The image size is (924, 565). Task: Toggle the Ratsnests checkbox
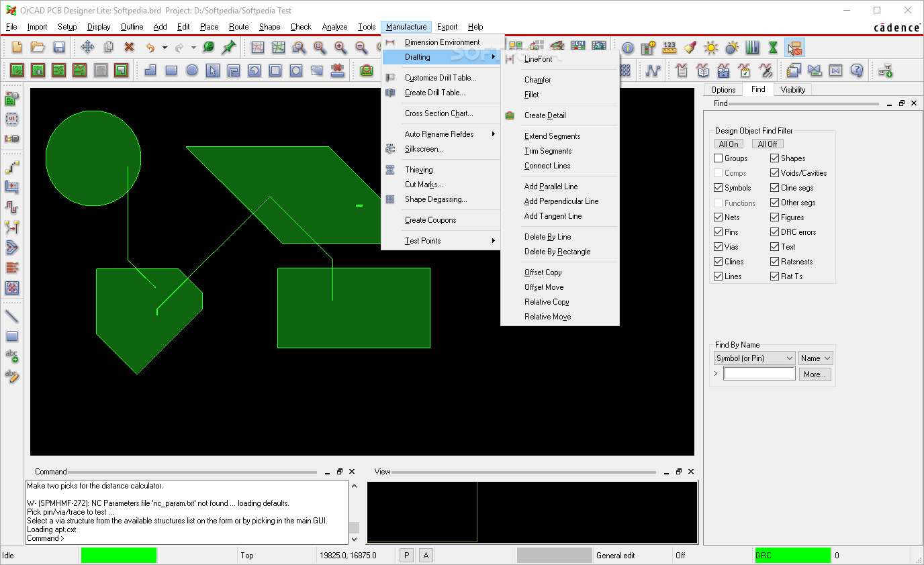(x=775, y=262)
